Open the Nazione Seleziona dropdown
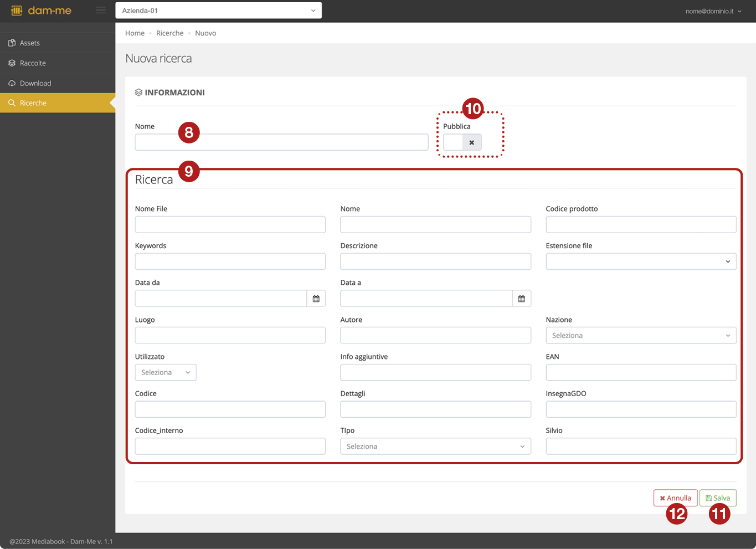Image resolution: width=756 pixels, height=549 pixels. pos(641,335)
